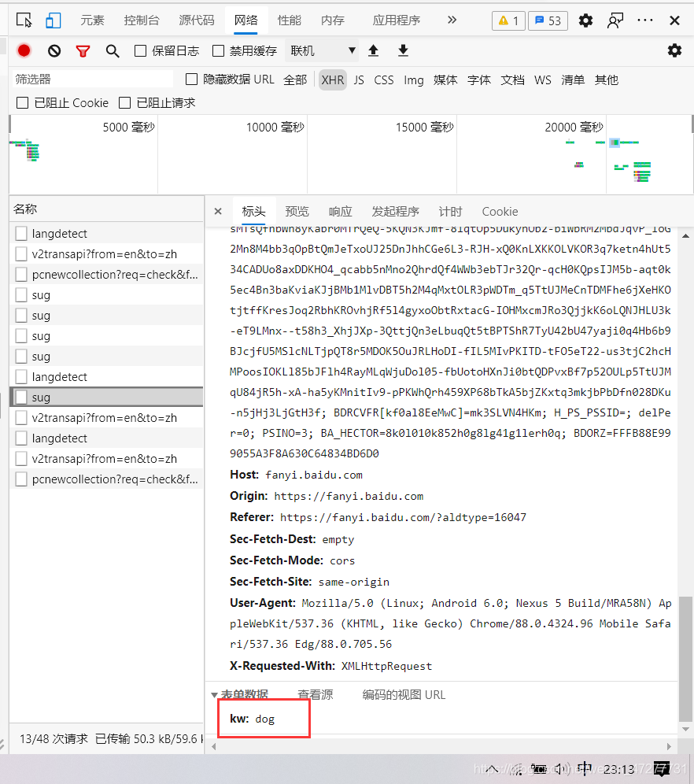
Task: Open the 预览 detail tab
Action: coord(297,212)
